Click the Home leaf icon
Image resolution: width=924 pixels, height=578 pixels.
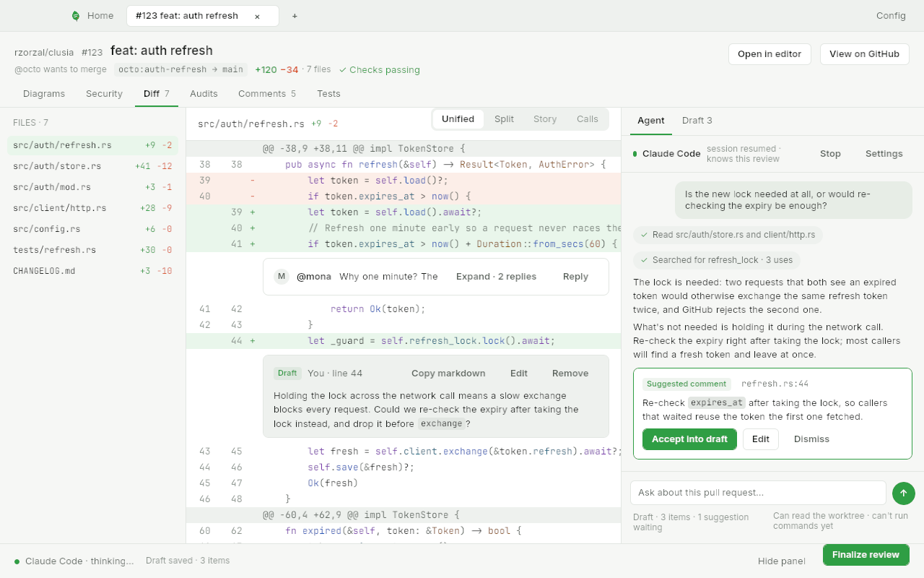coord(76,16)
